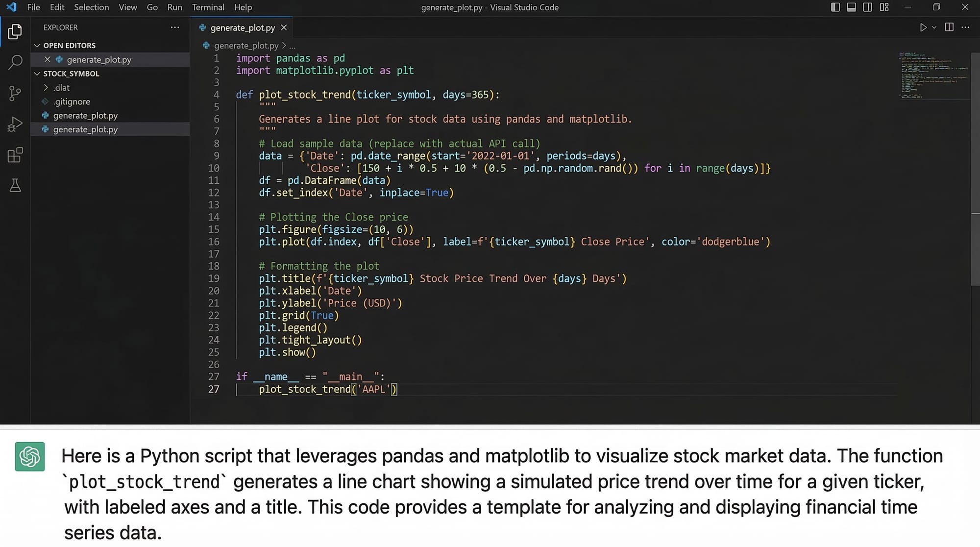
Task: Split the editor to the right
Action: [949, 27]
